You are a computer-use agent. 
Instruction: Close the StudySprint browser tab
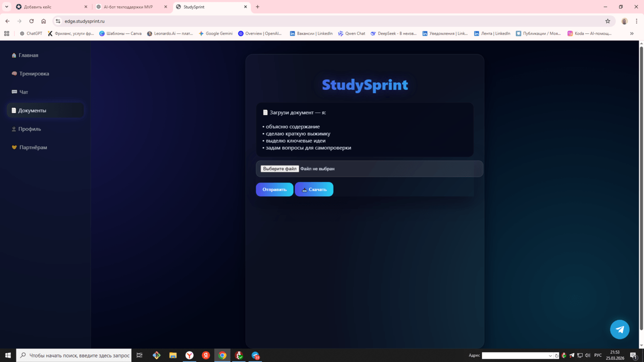tap(246, 7)
